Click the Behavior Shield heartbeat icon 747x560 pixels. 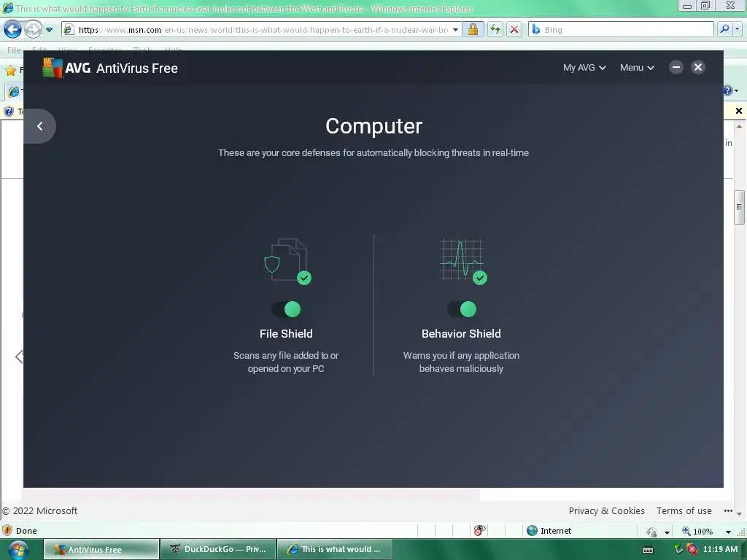[x=463, y=261]
